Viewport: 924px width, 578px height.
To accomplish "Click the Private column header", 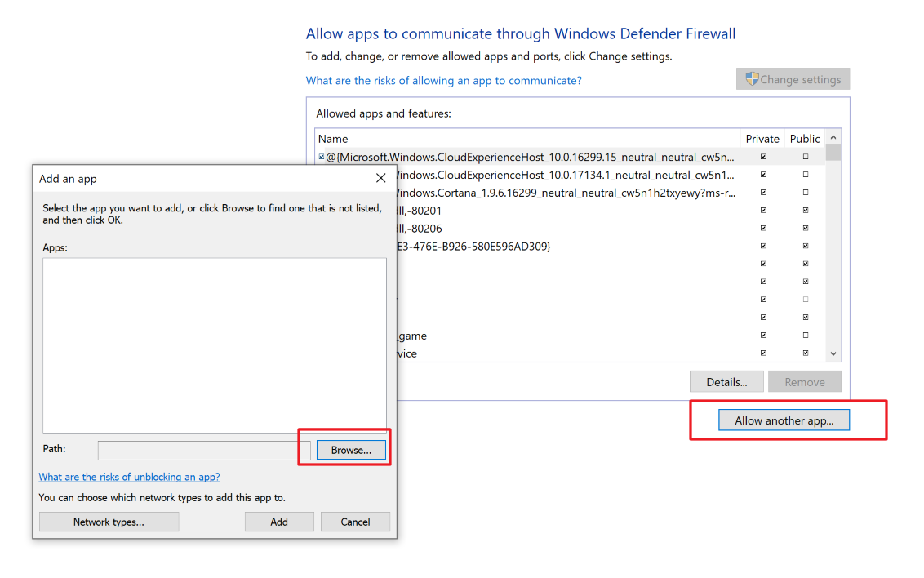I will (762, 139).
